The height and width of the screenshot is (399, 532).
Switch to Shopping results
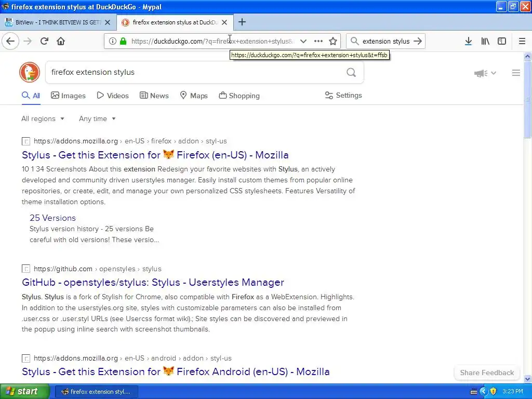(239, 96)
